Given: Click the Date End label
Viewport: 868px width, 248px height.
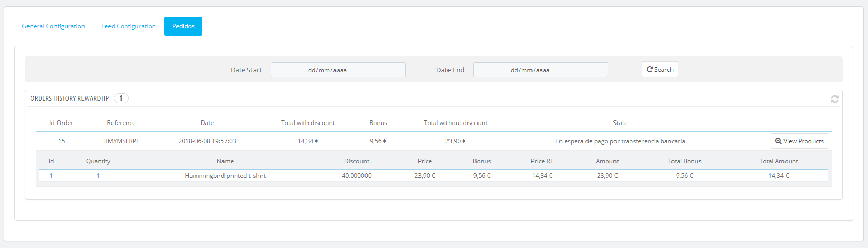Looking at the screenshot, I should tap(450, 70).
